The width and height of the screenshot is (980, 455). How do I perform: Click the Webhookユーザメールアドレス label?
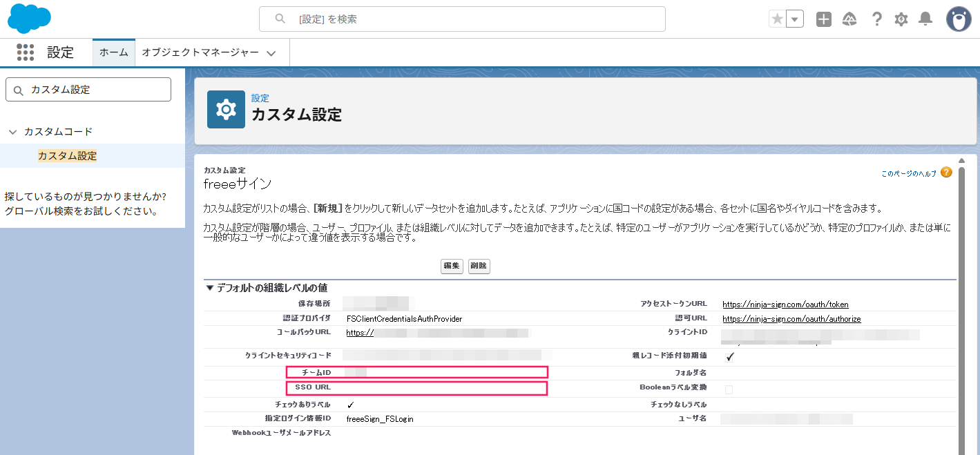pos(281,433)
